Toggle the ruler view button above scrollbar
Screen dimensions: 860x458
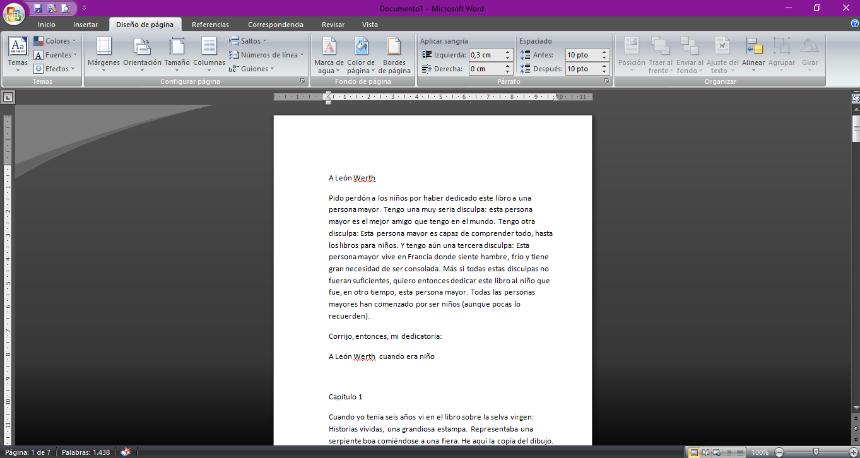point(854,98)
